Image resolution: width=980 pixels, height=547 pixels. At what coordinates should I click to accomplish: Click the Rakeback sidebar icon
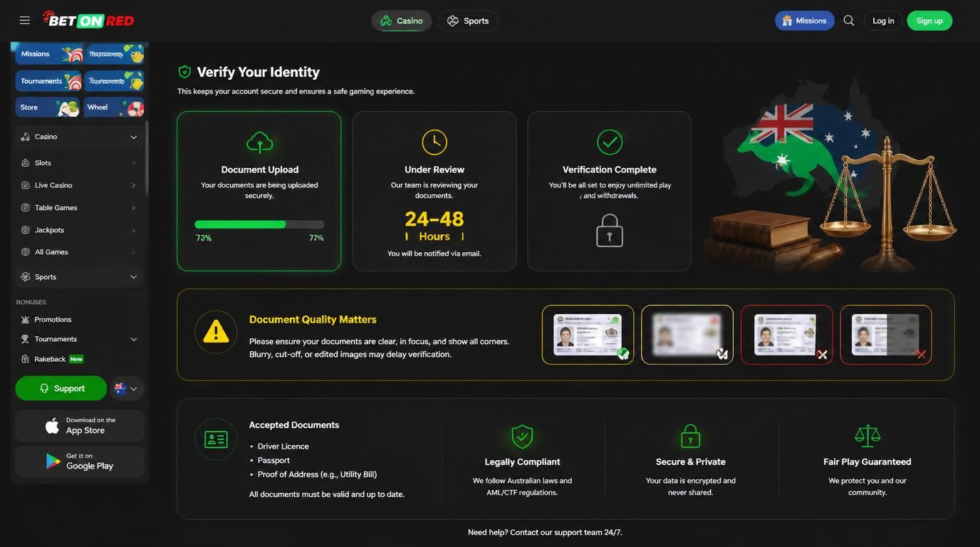[x=26, y=359]
